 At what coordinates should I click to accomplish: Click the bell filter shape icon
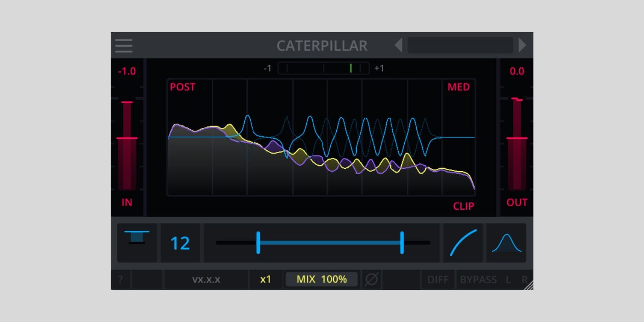[x=506, y=243]
